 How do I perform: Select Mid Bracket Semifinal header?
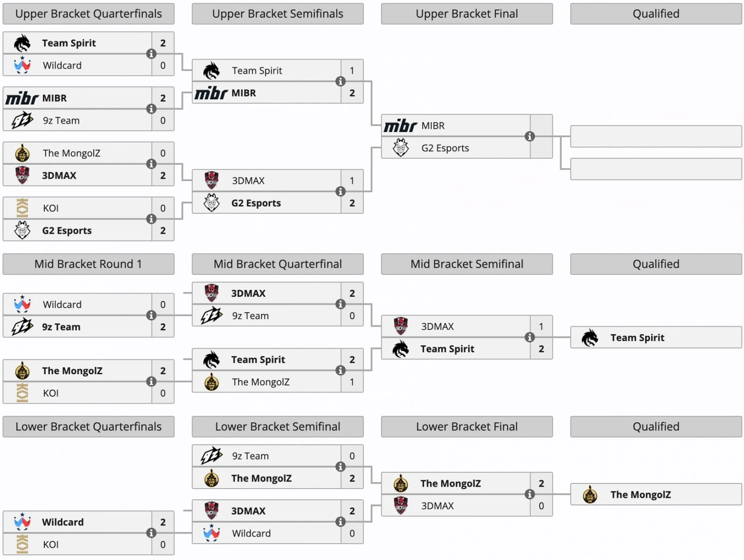coord(467,264)
